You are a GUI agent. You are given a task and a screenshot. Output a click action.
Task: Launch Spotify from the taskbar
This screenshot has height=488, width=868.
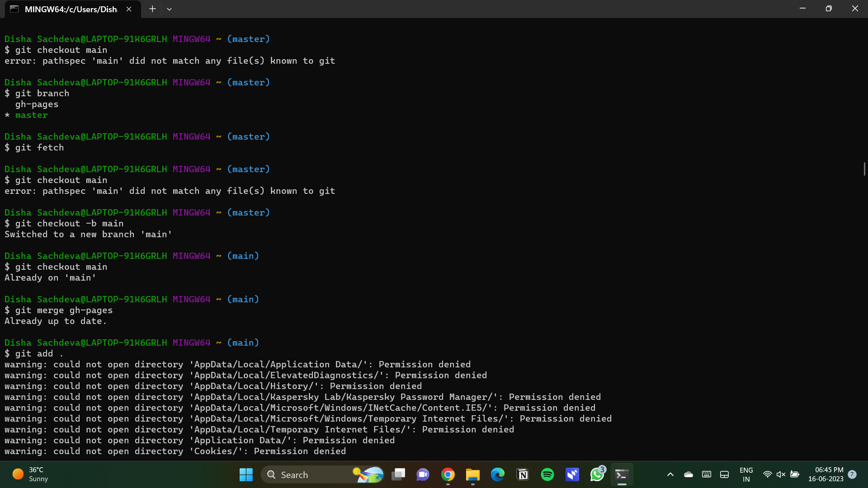(x=547, y=474)
